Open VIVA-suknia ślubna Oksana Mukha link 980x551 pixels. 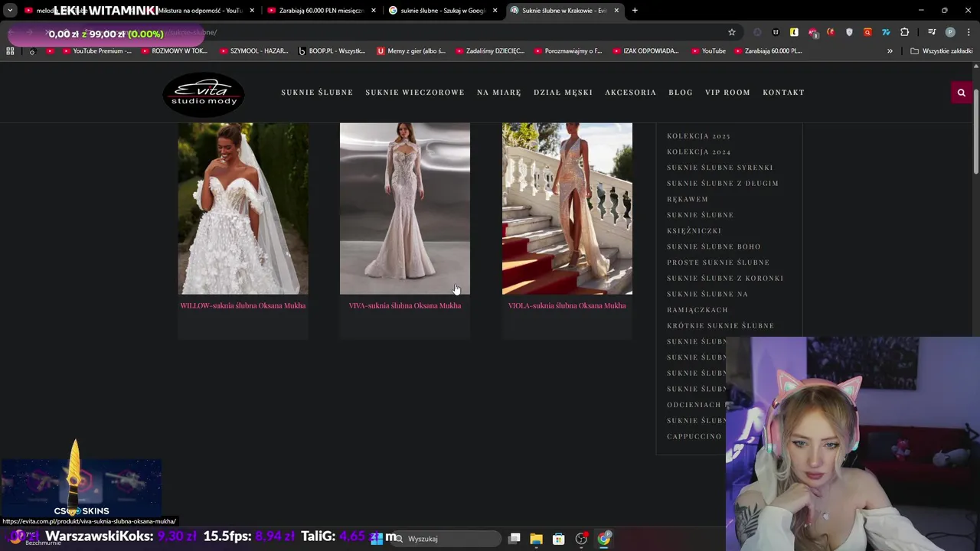pyautogui.click(x=405, y=305)
